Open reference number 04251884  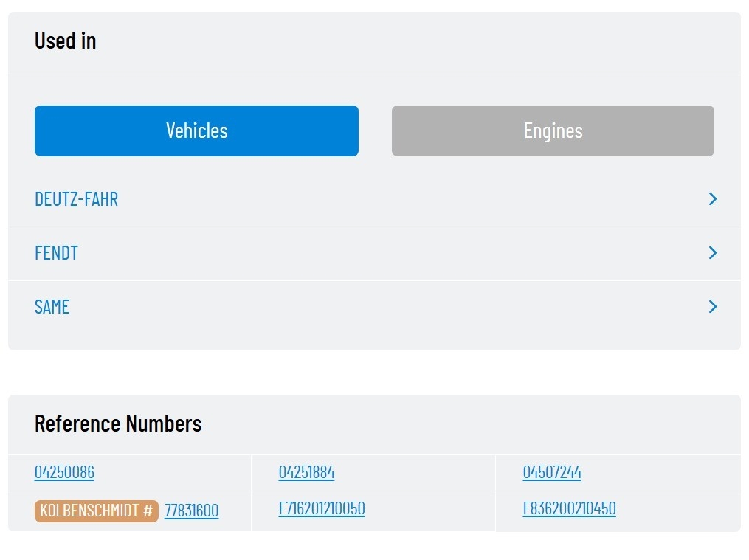point(306,472)
